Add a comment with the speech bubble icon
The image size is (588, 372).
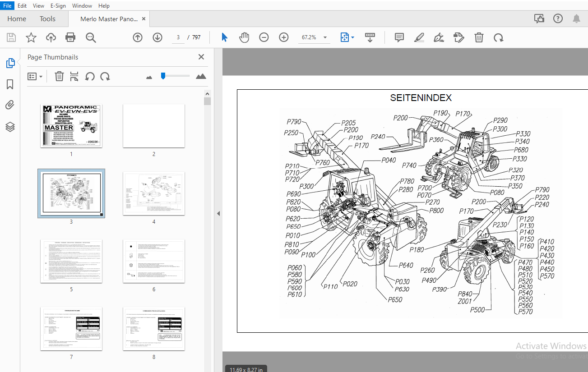pyautogui.click(x=399, y=37)
